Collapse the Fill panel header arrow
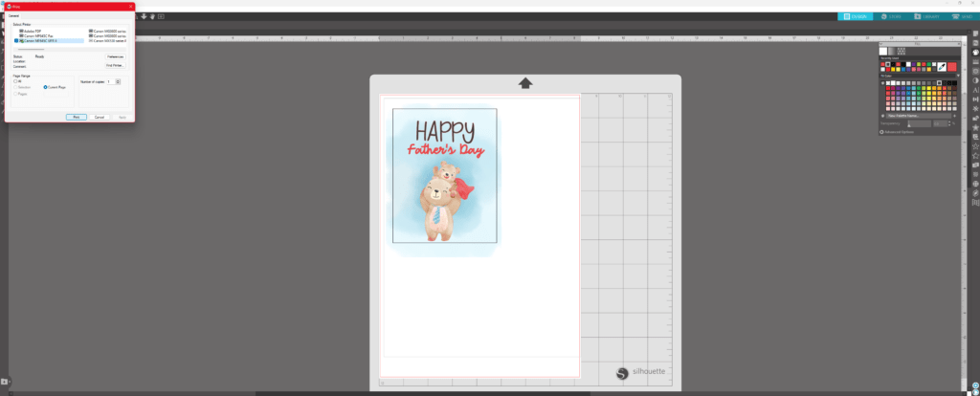Image resolution: width=980 pixels, height=396 pixels. coord(882,43)
